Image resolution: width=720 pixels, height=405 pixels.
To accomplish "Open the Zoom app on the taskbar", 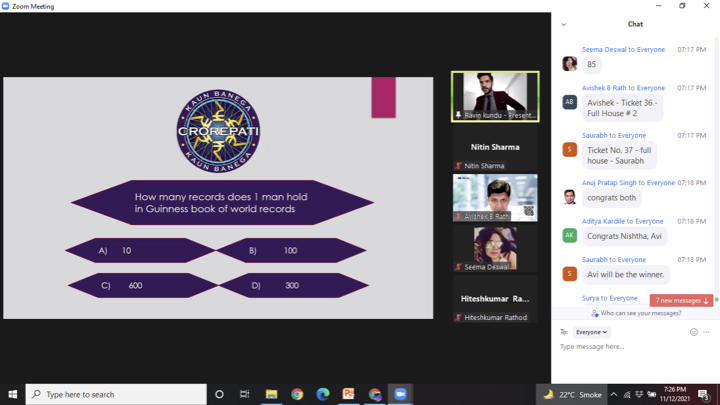I will (400, 394).
